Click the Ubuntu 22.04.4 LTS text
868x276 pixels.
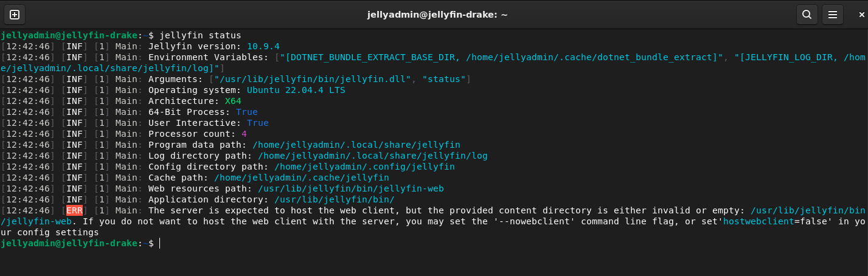coord(296,90)
